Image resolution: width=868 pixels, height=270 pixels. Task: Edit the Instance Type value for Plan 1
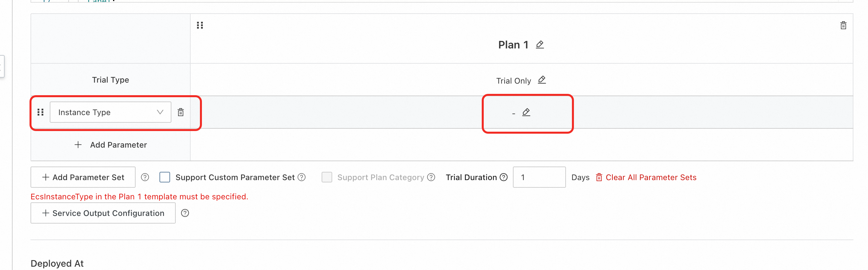coord(526,112)
